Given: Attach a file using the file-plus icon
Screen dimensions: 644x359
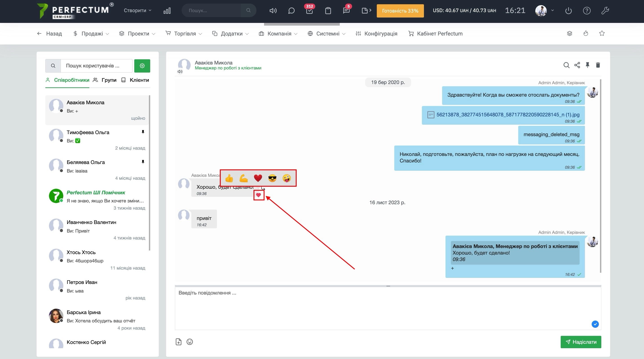Looking at the screenshot, I should pos(179,342).
